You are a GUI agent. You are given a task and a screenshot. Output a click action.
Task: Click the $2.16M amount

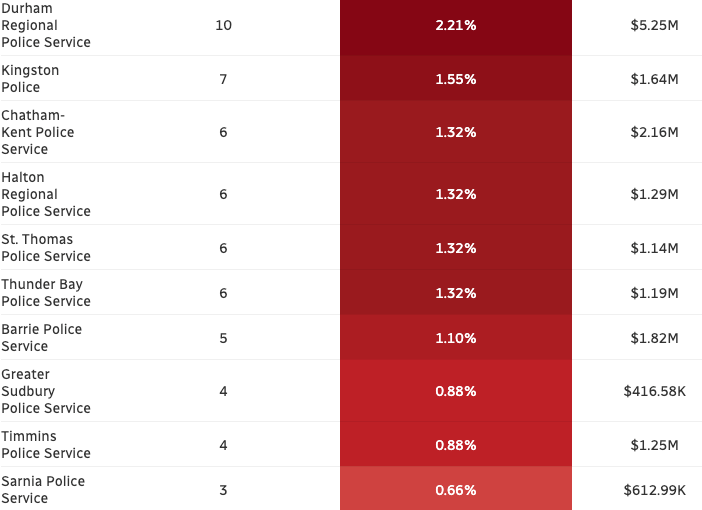[x=654, y=132]
